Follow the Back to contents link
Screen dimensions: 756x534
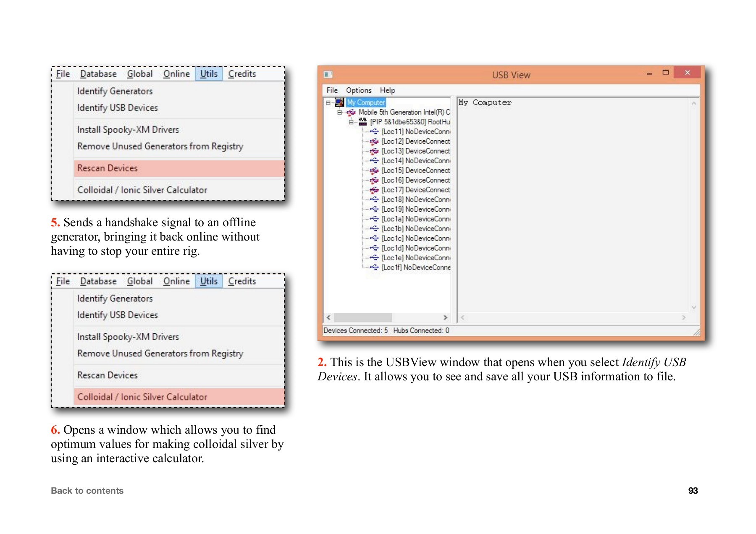click(x=87, y=490)
